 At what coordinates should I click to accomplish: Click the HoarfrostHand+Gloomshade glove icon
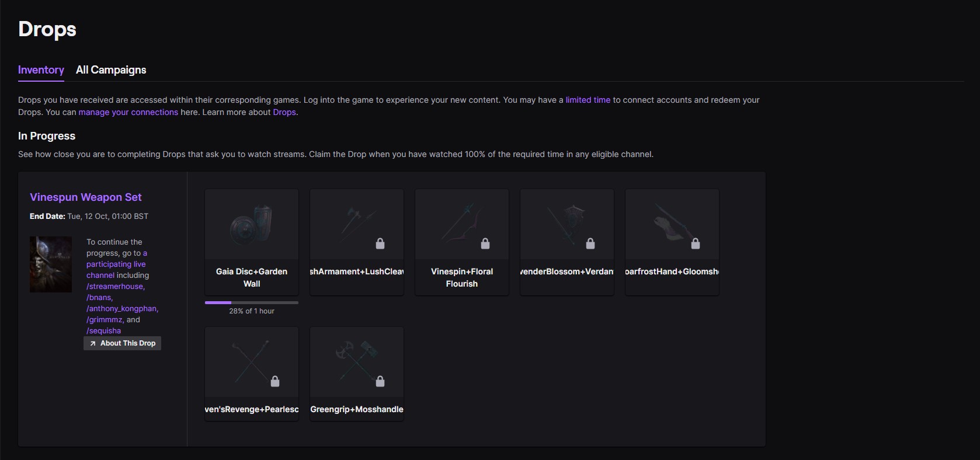click(x=672, y=224)
